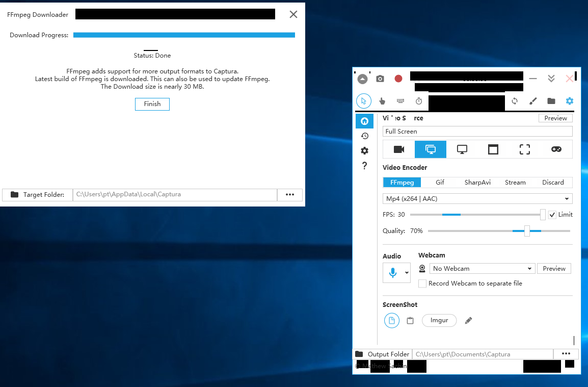This screenshot has width=588, height=387.
Task: Click the Full Screen source text field
Action: pyautogui.click(x=477, y=132)
